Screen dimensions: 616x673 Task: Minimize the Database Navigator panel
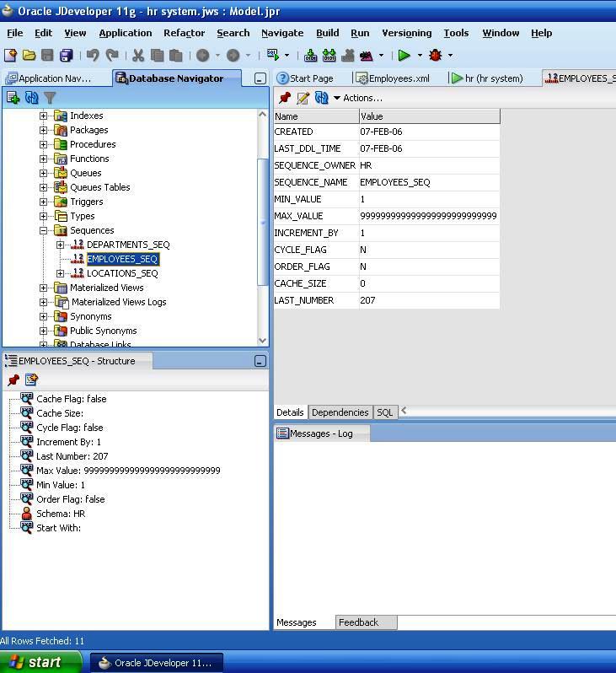(260, 78)
